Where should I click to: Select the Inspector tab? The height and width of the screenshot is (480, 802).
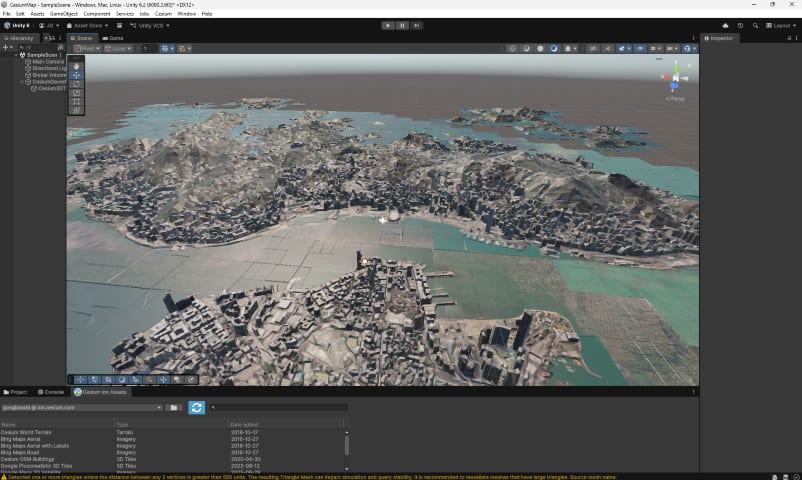(719, 38)
